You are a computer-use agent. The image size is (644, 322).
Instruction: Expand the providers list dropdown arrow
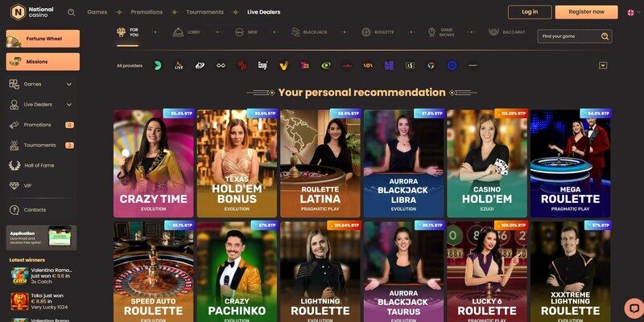(603, 66)
